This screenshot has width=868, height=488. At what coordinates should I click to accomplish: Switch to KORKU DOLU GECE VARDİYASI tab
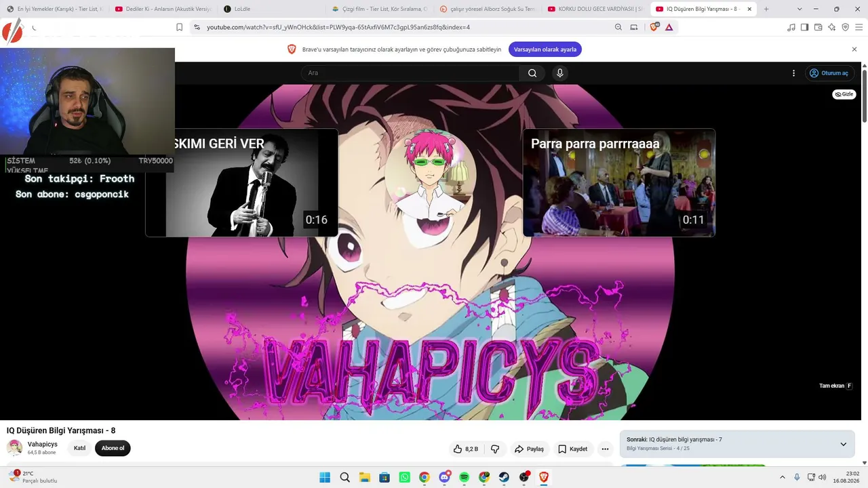click(x=596, y=9)
